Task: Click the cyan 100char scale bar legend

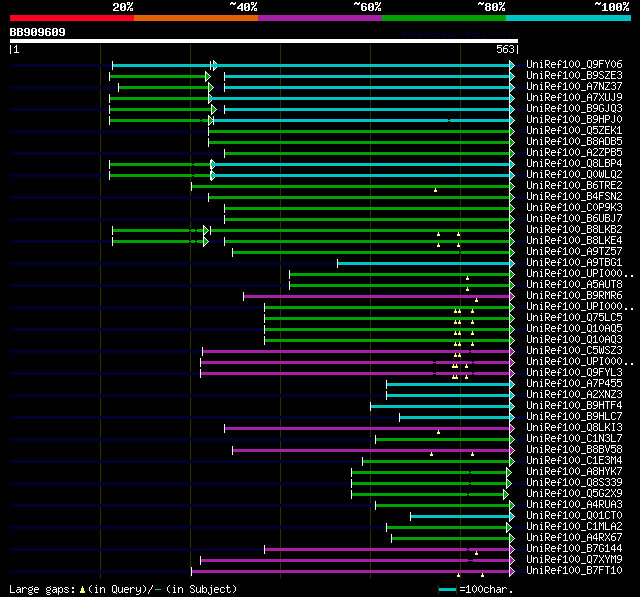Action: tap(447, 589)
